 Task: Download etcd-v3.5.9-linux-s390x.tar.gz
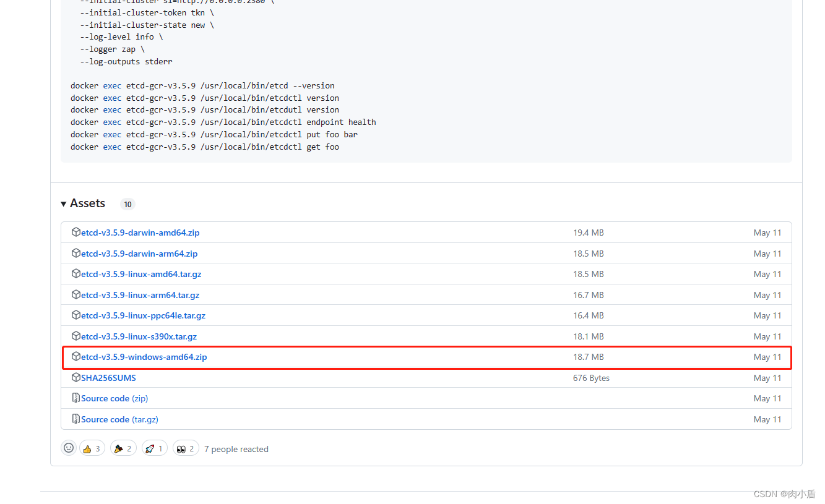139,336
